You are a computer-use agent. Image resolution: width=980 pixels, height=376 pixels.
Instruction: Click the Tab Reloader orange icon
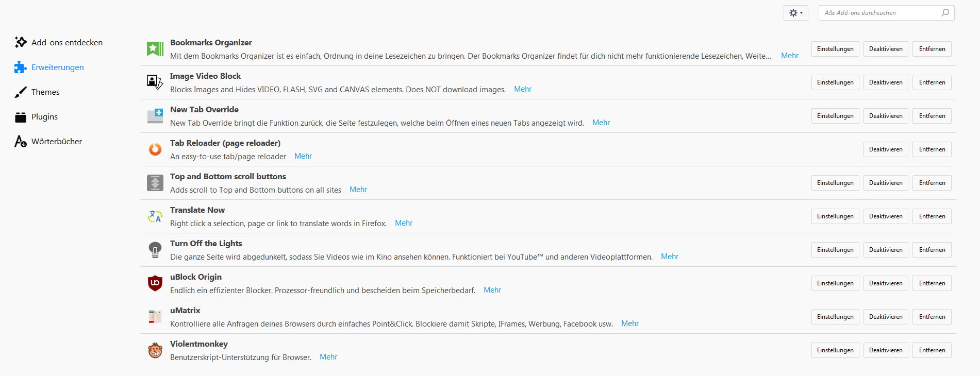tap(155, 149)
